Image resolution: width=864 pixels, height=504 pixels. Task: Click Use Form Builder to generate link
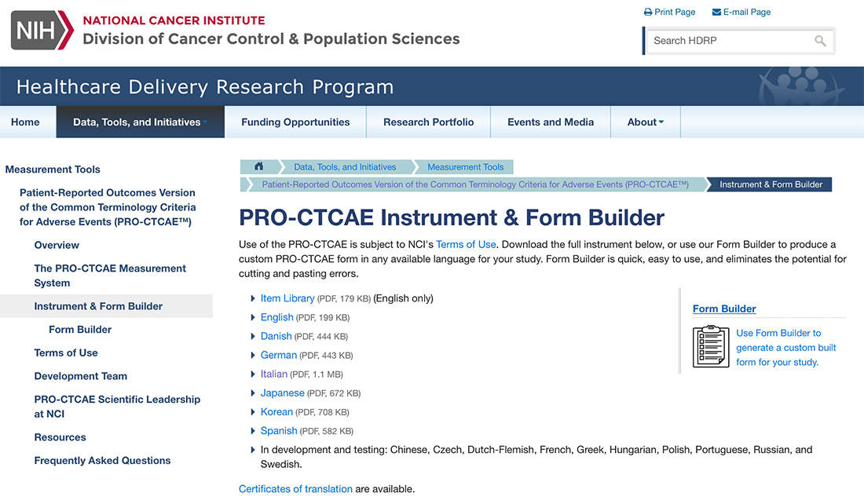(x=785, y=348)
